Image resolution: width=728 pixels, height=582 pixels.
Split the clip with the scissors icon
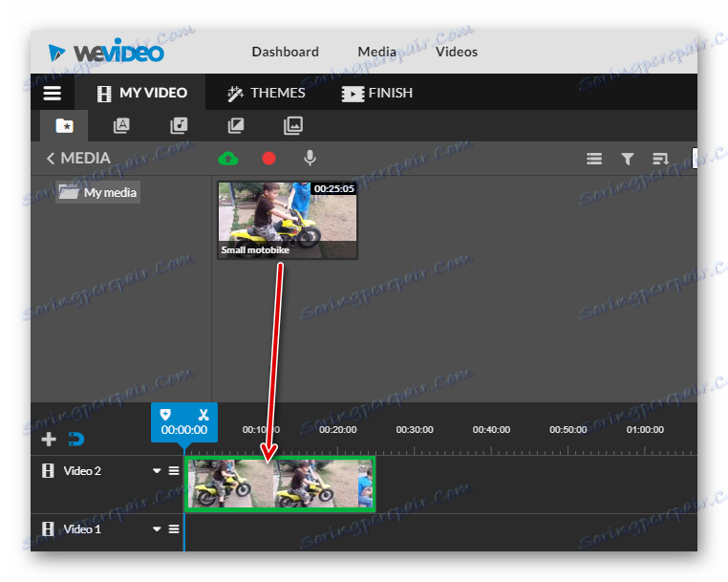pos(203,415)
